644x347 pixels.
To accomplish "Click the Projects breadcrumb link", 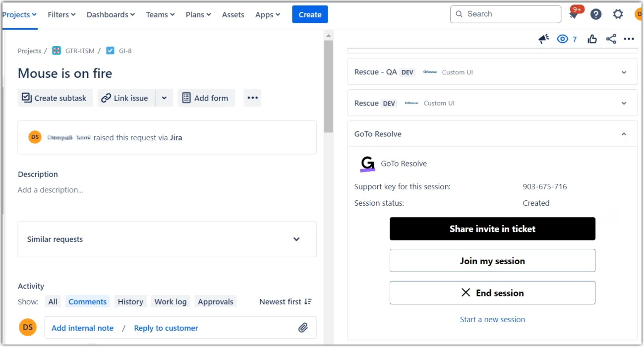I will tap(29, 51).
